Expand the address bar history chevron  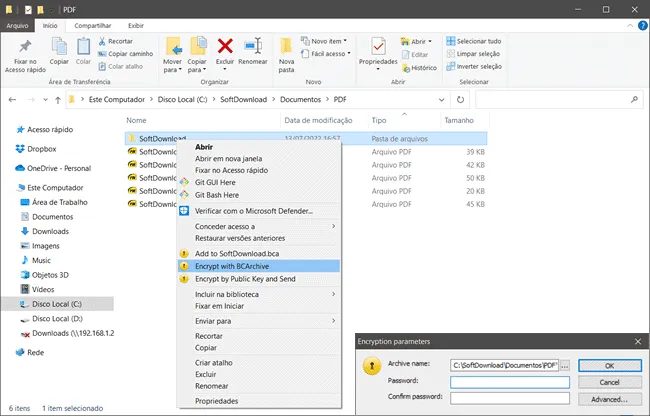point(441,100)
